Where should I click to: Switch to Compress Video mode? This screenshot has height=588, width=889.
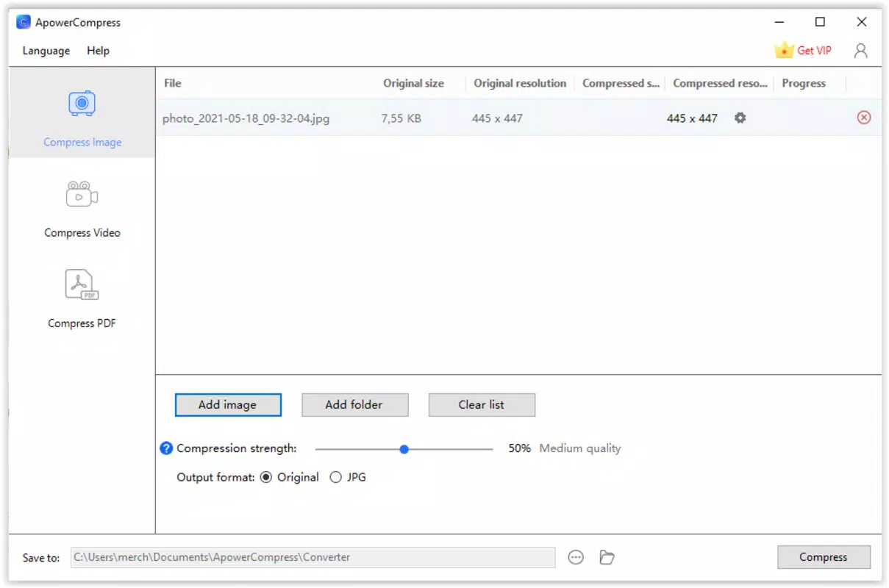point(82,209)
